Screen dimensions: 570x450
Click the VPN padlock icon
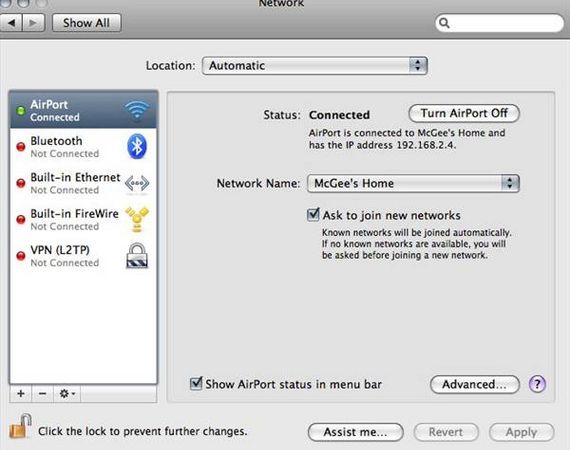click(137, 256)
